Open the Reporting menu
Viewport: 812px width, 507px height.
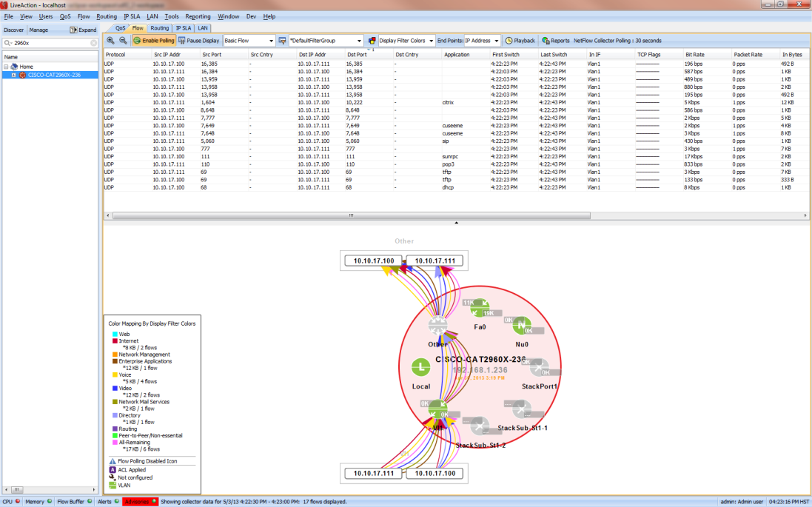tap(198, 16)
